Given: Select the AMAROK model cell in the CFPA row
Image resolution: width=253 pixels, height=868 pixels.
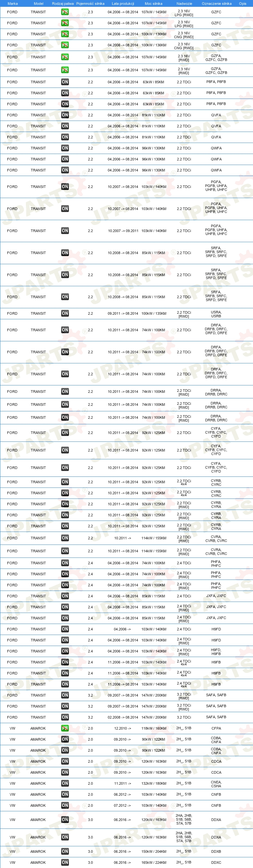Looking at the screenshot, I should coord(38,728).
